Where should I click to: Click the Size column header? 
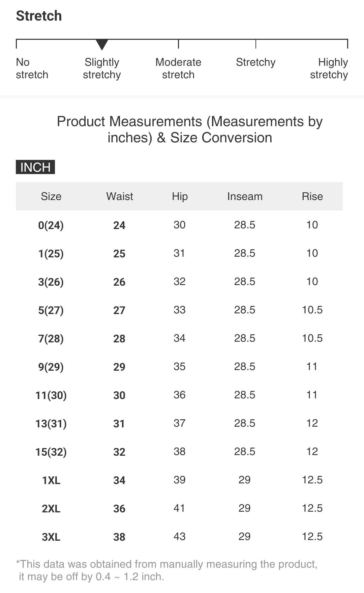[x=51, y=196]
